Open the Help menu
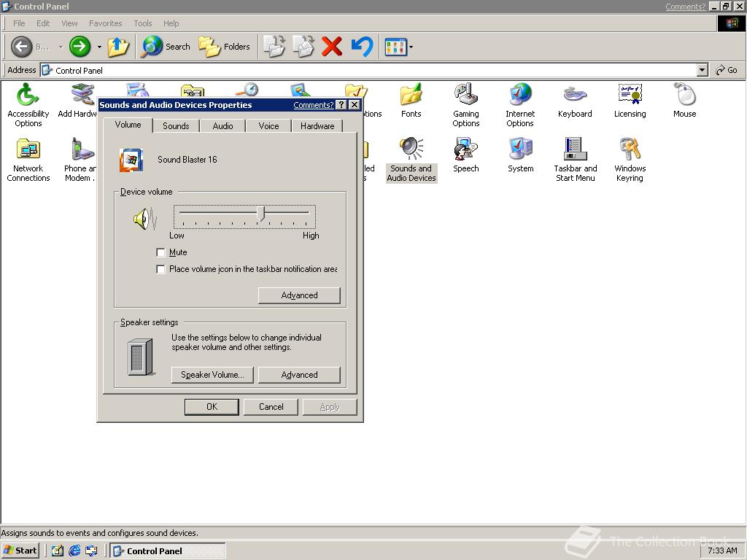The image size is (747, 560). [171, 23]
